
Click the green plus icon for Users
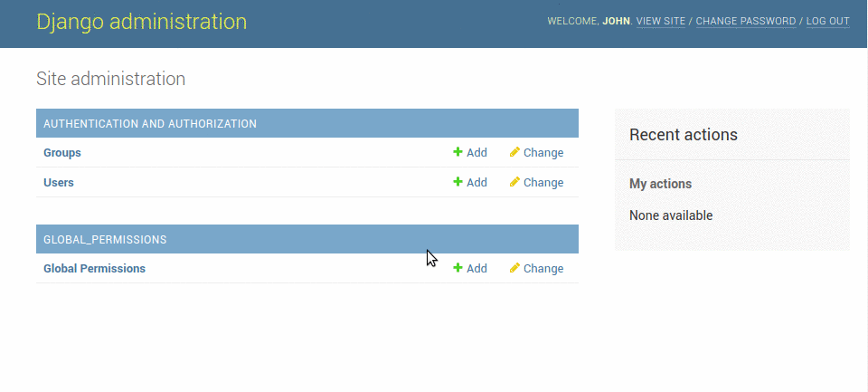click(458, 183)
